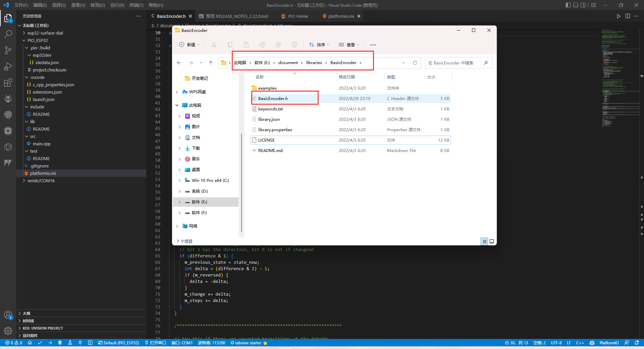Screen dimensions: 644x349
Task: Click the Copy icon in file explorer toolbar
Action: 230,45
